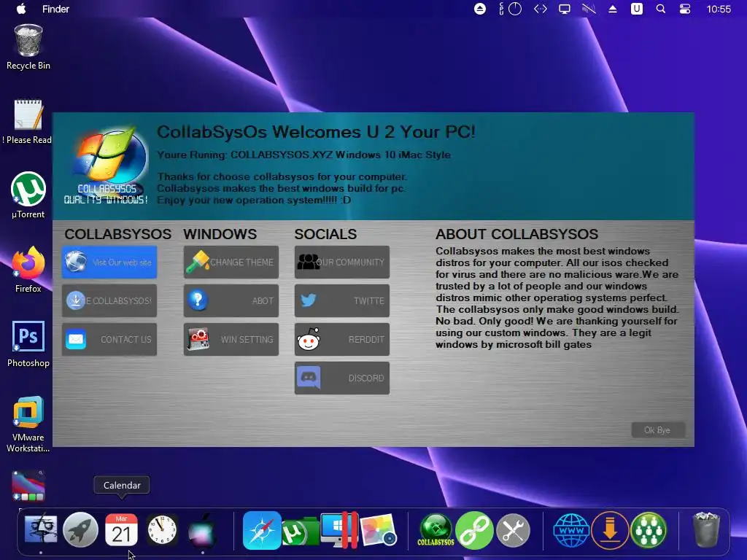747x560 pixels.
Task: Open the macOS wallpaper desktop shortcut icon
Action: pyautogui.click(x=28, y=486)
